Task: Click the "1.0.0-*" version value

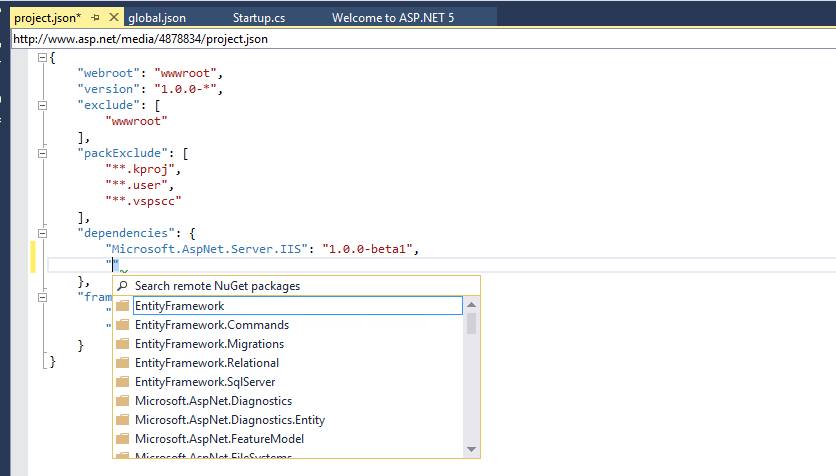Action: 185,89
